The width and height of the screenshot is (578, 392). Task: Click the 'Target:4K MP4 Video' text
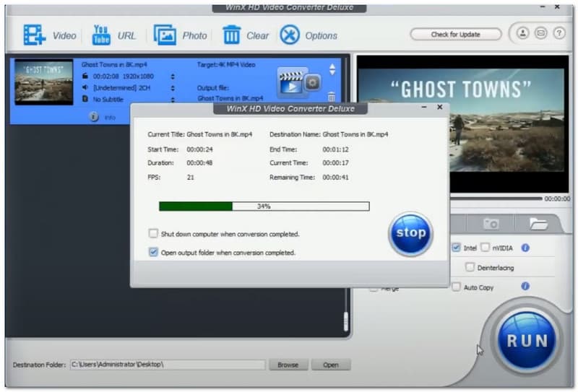coord(226,64)
